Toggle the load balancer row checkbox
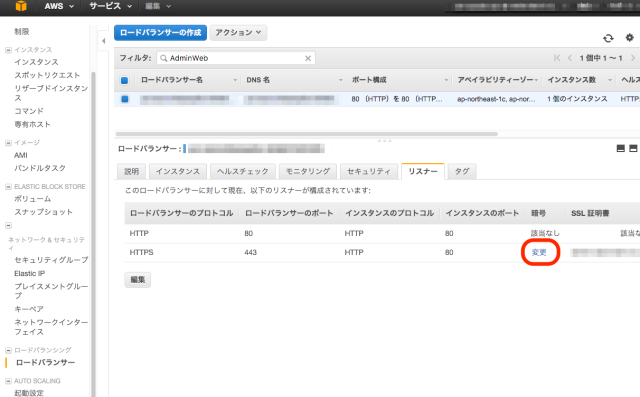 pyautogui.click(x=124, y=99)
